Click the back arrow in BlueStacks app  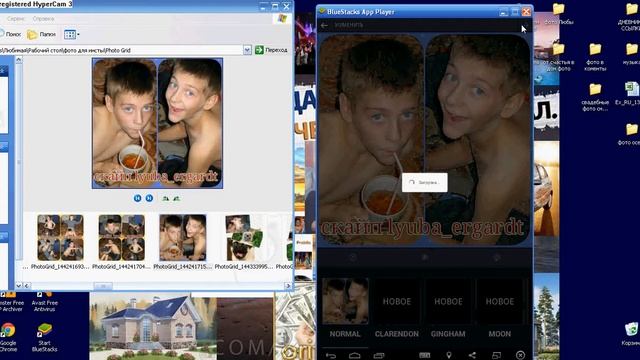pyautogui.click(x=324, y=25)
